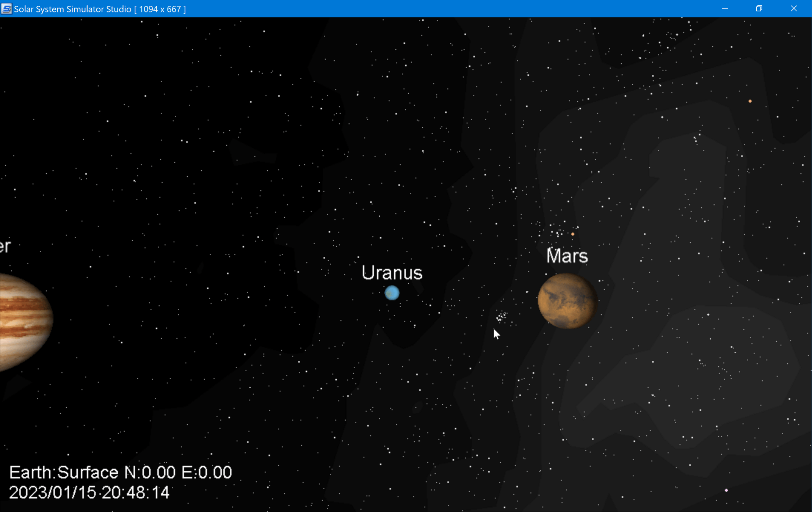Click the small orange star above Mars

[x=572, y=234]
